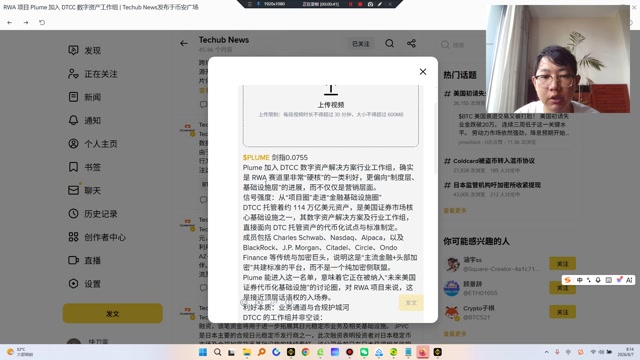
Task: Click the $PLUME ticker tag in post
Action: (256, 158)
